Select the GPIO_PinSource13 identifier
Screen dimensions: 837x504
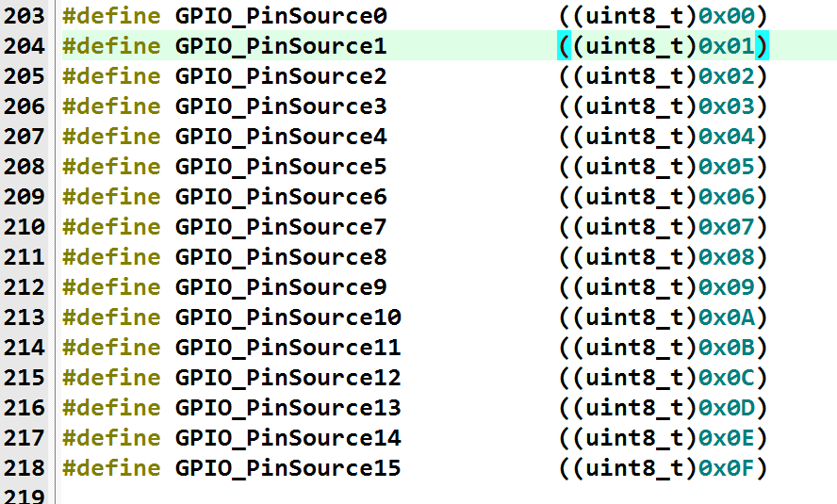click(x=288, y=408)
